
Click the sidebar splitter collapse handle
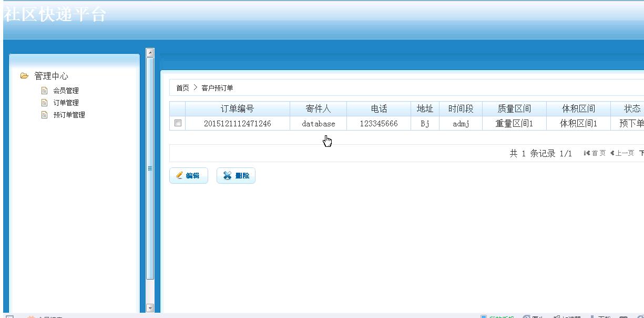click(150, 168)
